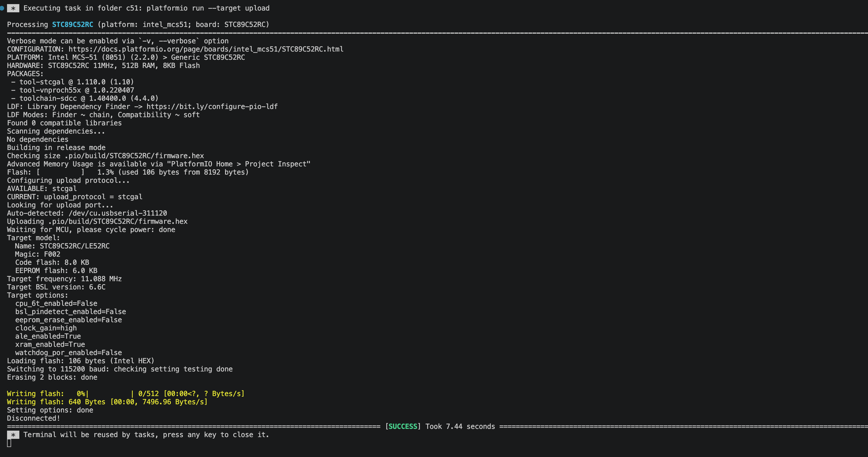
Task: Open the PlatformIO docs configuration URL
Action: (x=206, y=49)
